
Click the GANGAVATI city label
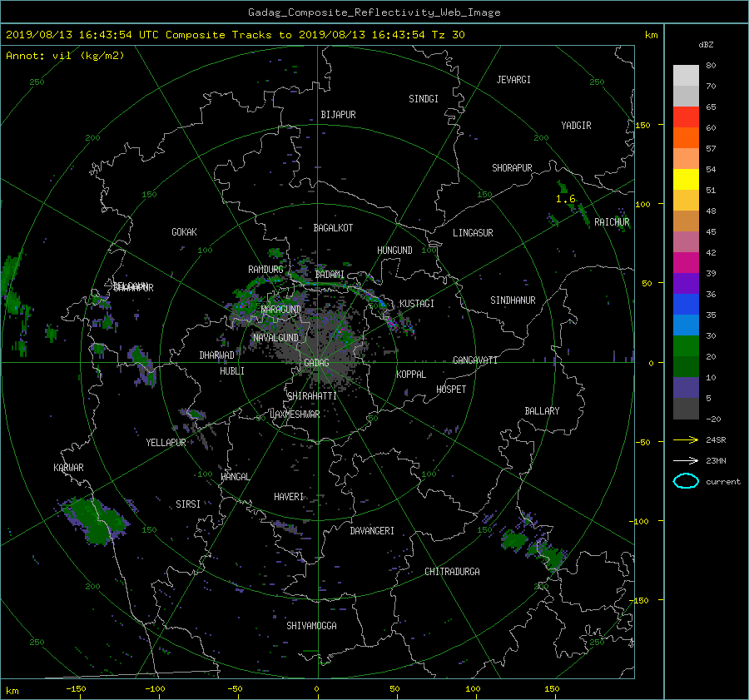tap(475, 360)
